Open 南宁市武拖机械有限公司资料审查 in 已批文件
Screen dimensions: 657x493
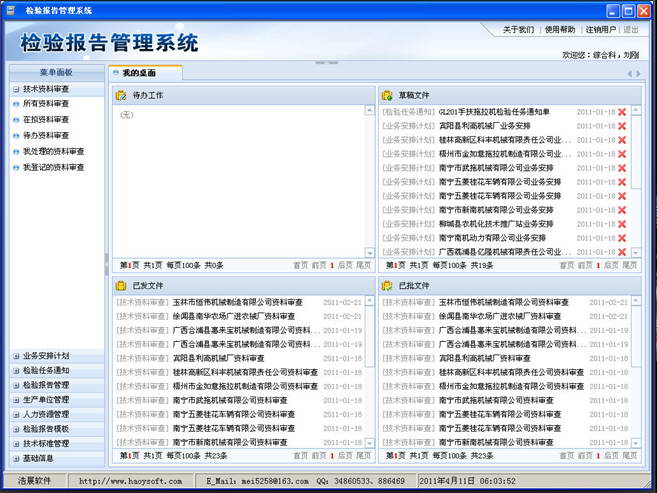click(496, 400)
